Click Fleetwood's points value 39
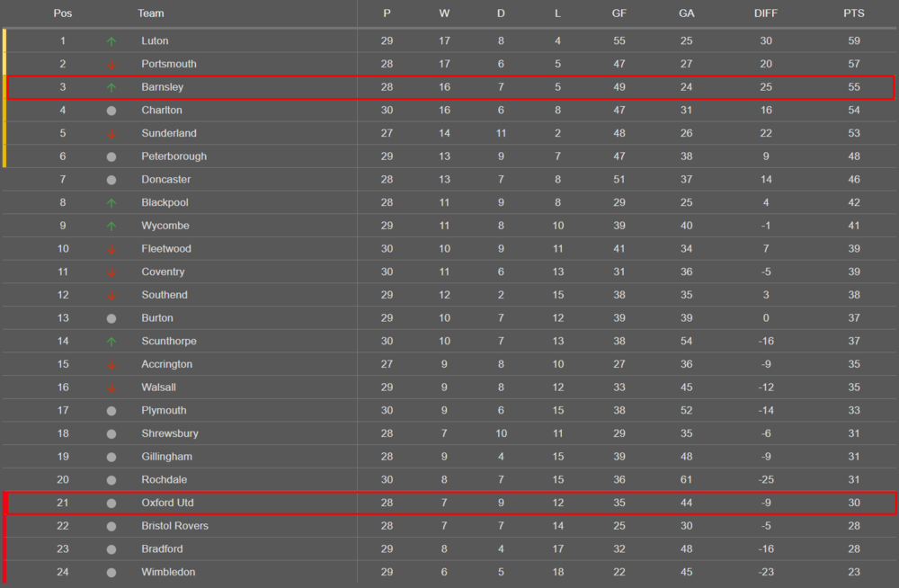The height and width of the screenshot is (588, 899). coord(854,248)
